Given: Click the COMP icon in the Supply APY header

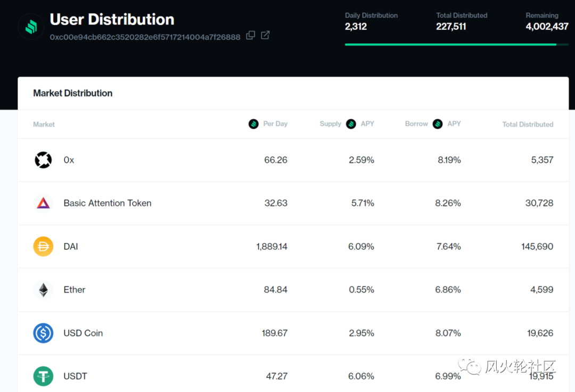Looking at the screenshot, I should point(351,124).
